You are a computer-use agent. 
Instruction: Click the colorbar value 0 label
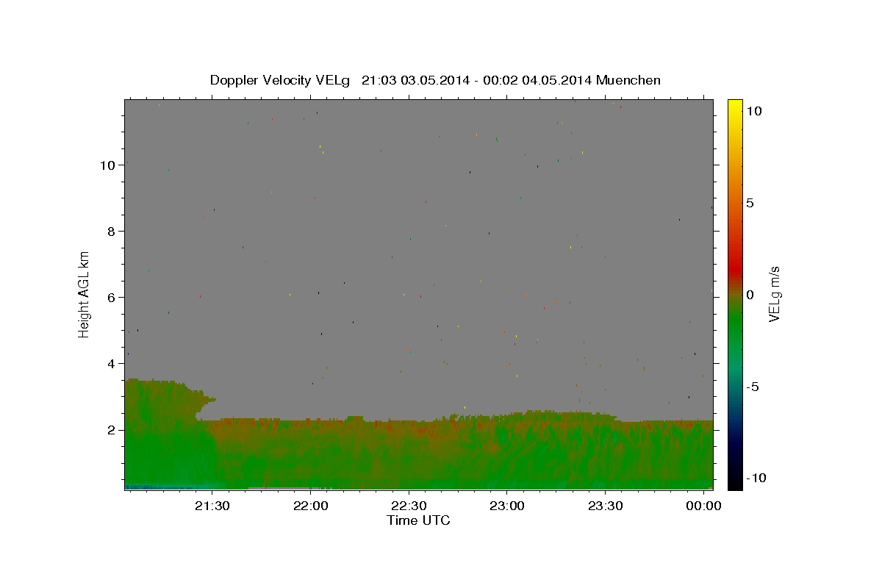click(x=750, y=295)
